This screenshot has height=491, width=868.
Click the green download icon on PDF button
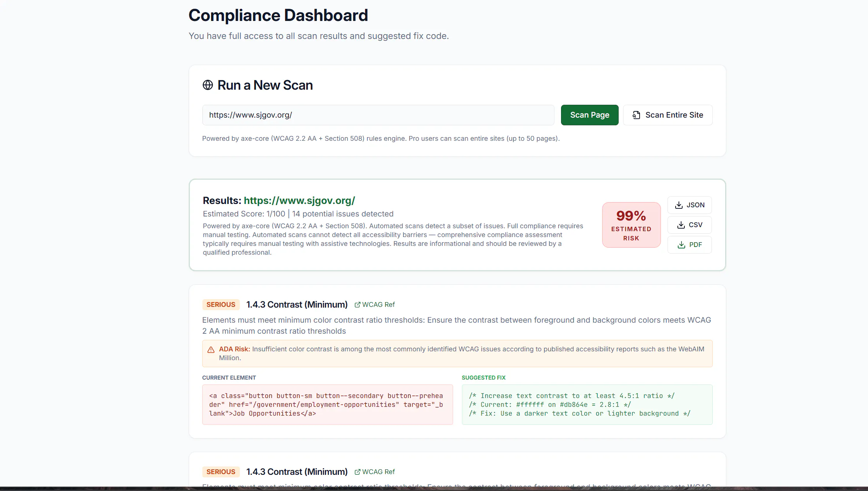click(x=681, y=245)
